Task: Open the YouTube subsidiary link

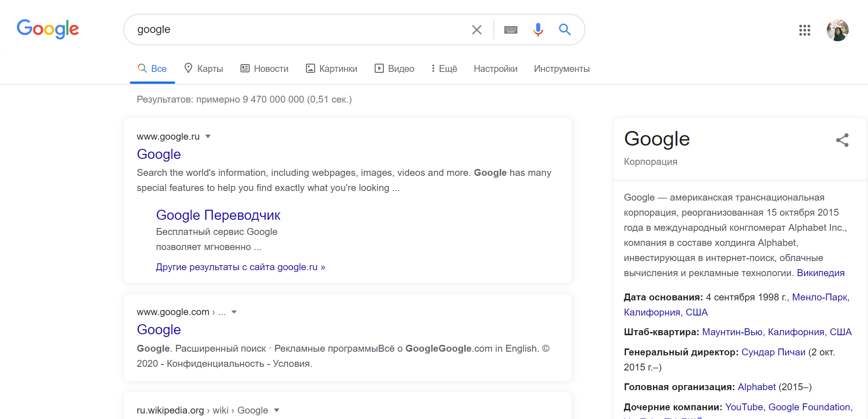Action: tap(744, 407)
